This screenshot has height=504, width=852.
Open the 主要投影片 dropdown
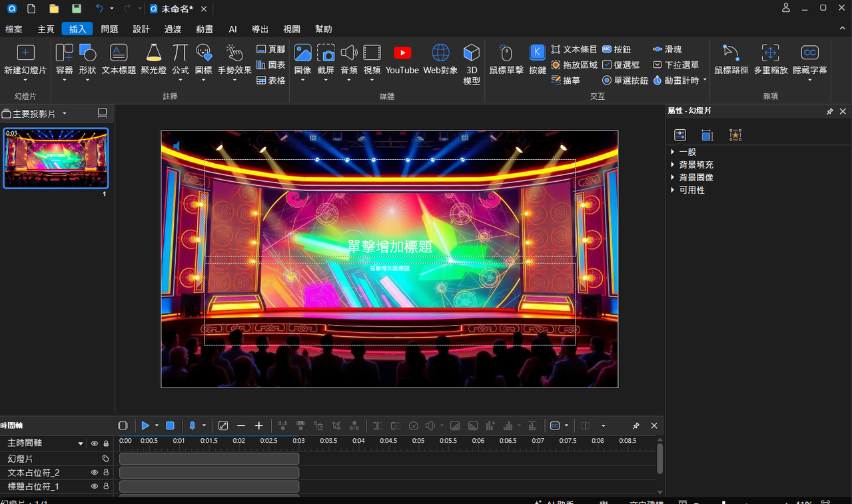tap(65, 114)
